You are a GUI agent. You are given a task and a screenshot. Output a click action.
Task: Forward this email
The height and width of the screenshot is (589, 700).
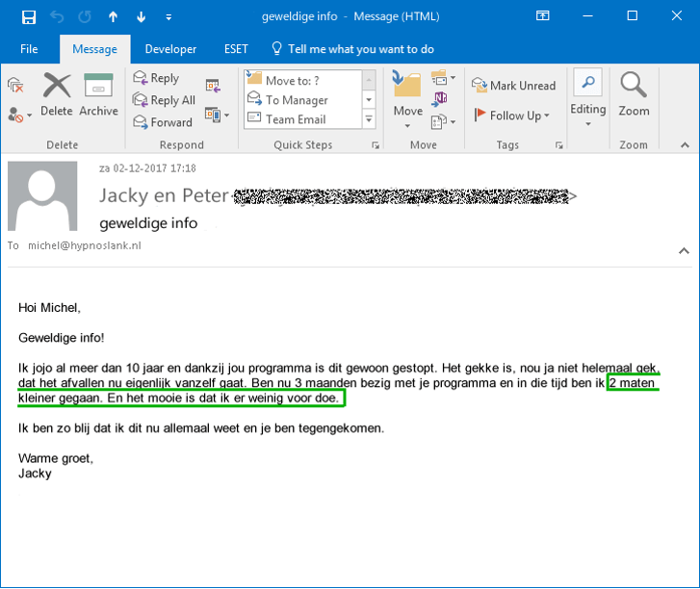[163, 122]
